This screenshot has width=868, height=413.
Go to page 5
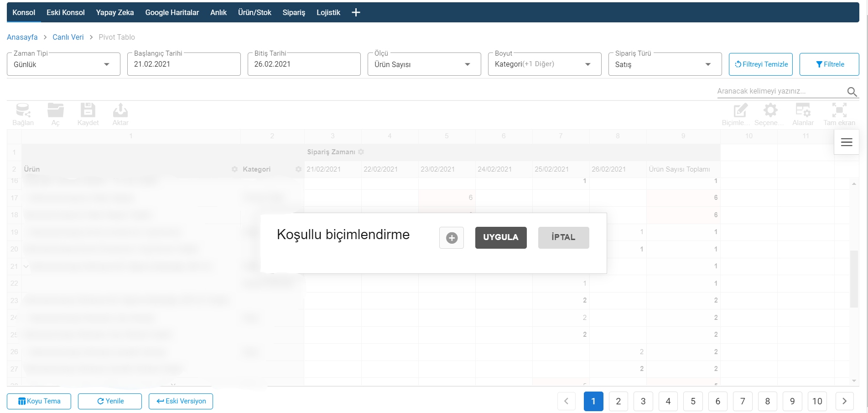pos(693,402)
